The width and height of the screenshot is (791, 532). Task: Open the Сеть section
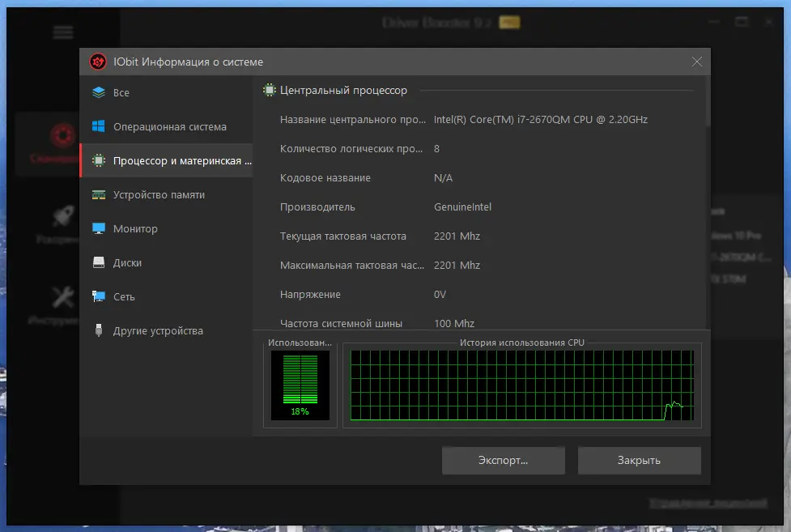click(166, 296)
